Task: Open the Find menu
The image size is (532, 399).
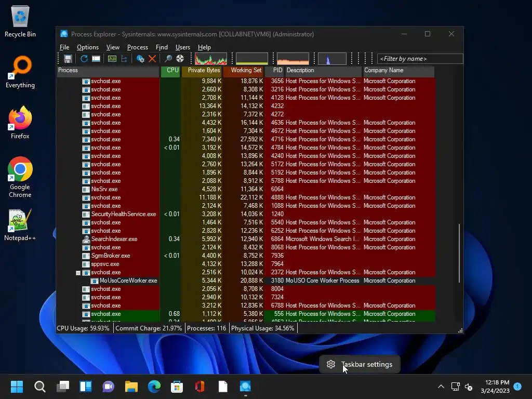Action: coord(162,47)
